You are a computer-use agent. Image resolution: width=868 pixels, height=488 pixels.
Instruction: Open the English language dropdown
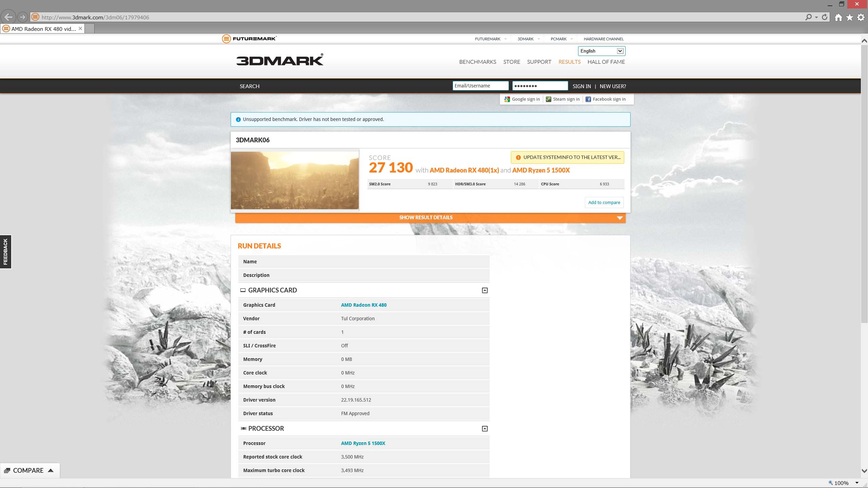[x=601, y=51]
